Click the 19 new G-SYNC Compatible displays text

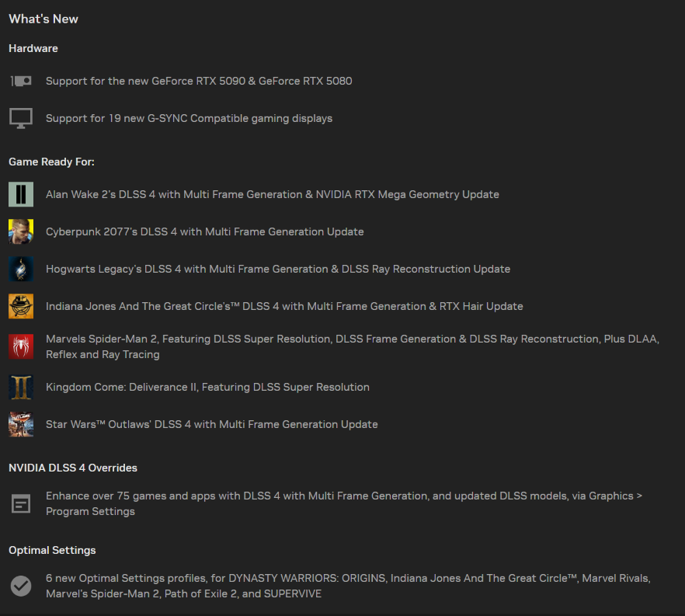(x=190, y=118)
